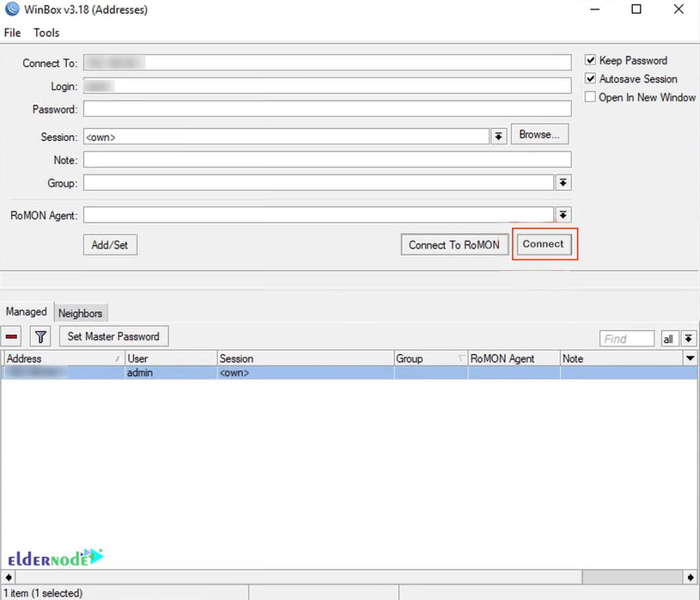Focus the Group input field

319,183
